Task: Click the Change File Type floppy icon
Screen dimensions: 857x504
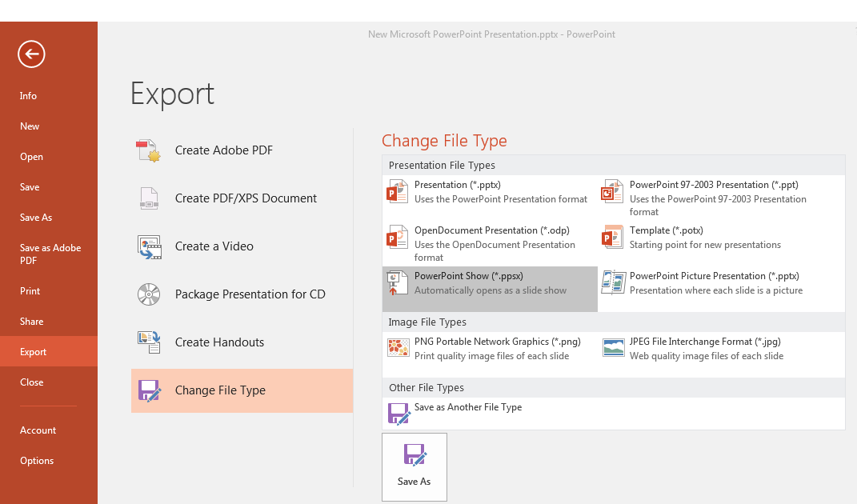Action: pos(149,390)
